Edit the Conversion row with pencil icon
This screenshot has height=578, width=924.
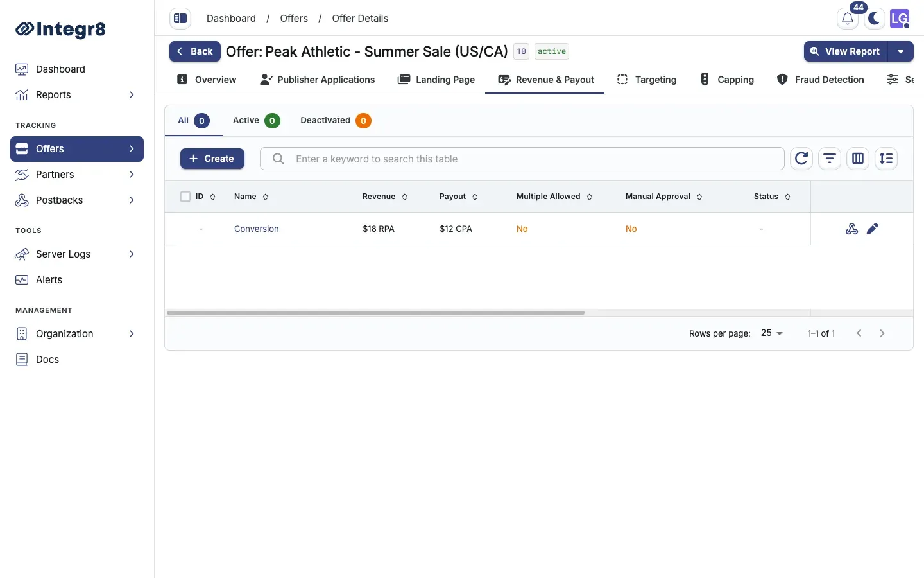point(873,229)
